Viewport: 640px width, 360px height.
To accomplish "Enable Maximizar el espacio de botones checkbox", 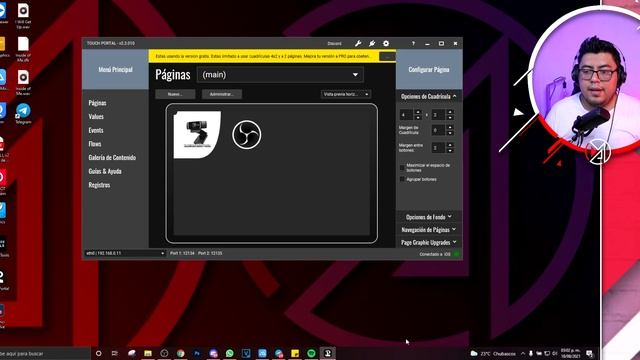I will click(402, 168).
